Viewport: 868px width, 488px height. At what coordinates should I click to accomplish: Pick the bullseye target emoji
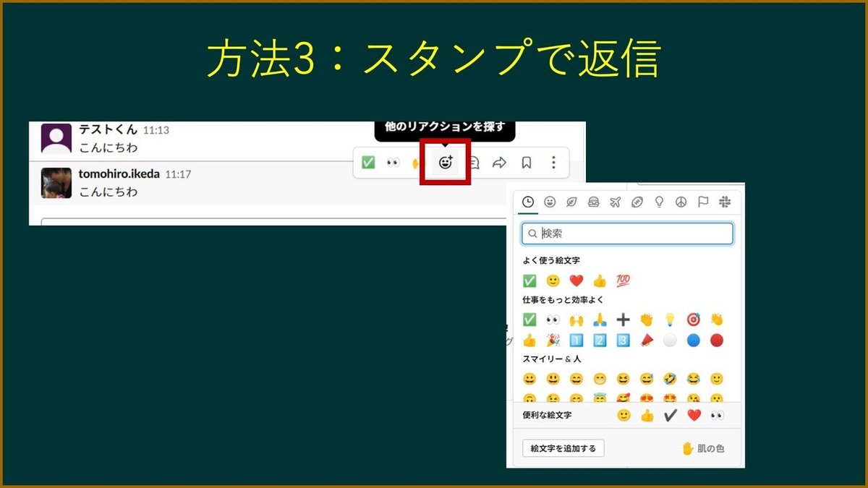(x=693, y=320)
